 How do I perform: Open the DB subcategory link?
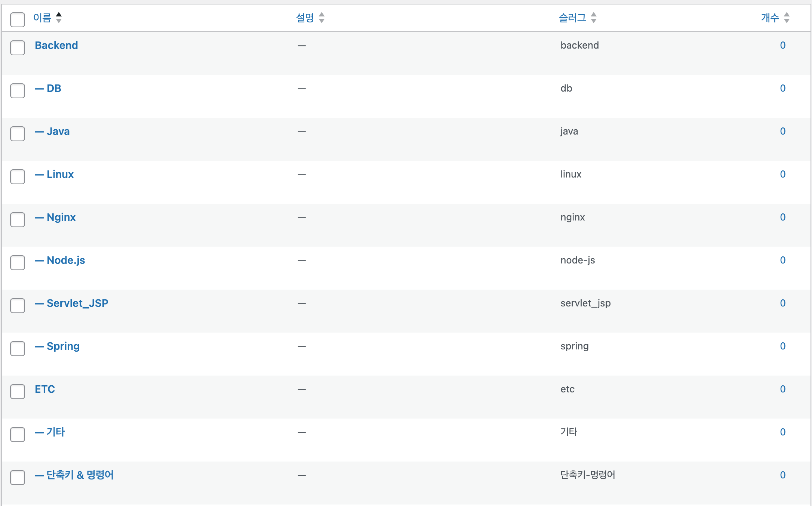[48, 88]
